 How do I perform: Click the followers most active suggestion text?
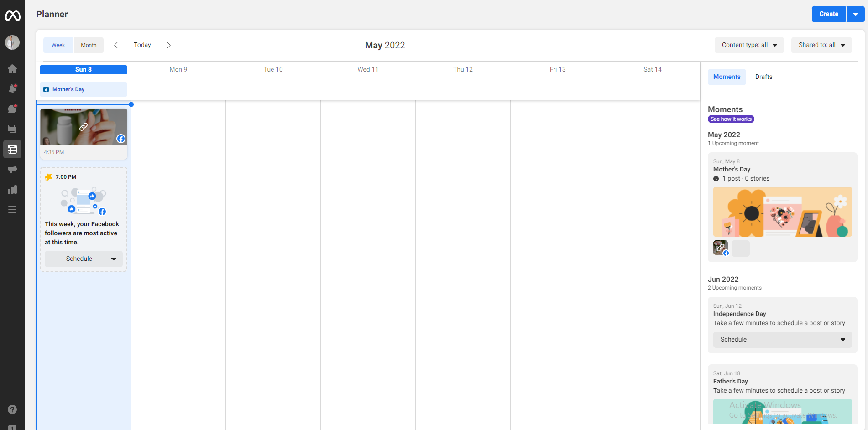point(82,233)
